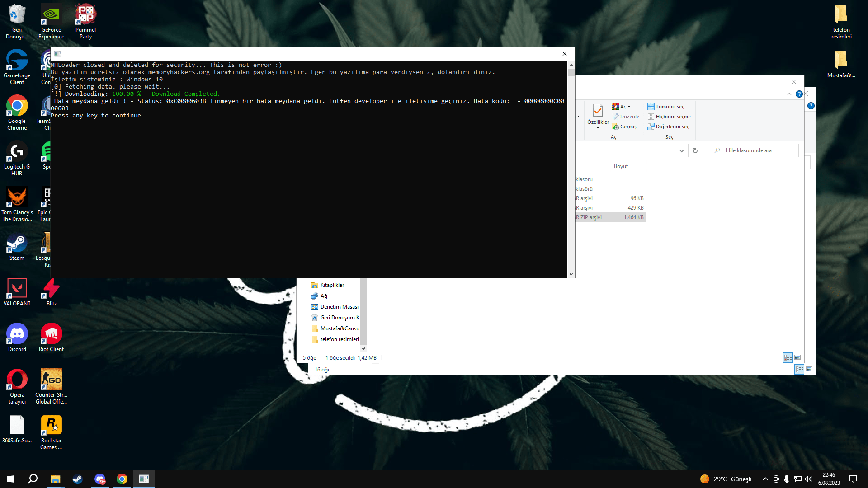Viewport: 868px width, 488px height.
Task: Switch the rear Explorer window to details view
Action: [x=799, y=369]
